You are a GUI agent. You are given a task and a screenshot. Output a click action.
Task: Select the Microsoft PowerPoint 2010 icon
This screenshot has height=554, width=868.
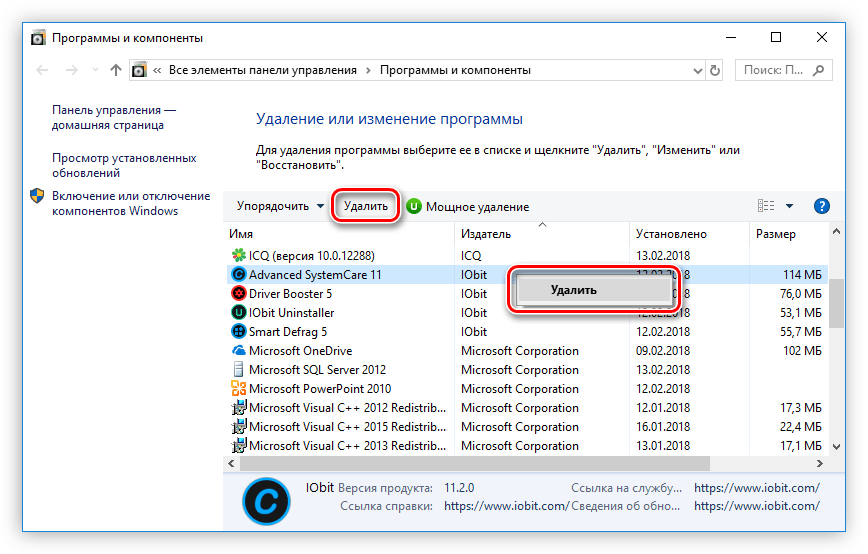coord(239,389)
